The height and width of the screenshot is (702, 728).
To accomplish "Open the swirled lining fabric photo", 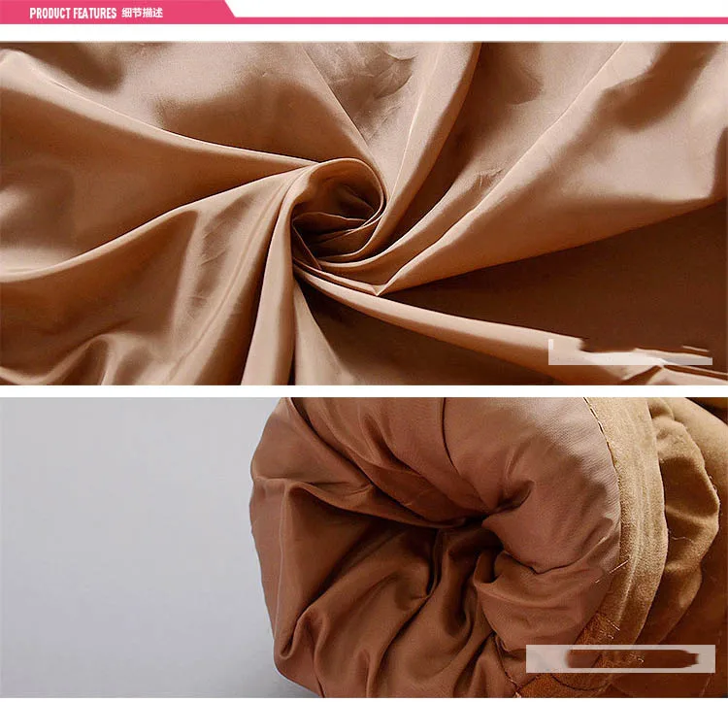I will tap(364, 213).
